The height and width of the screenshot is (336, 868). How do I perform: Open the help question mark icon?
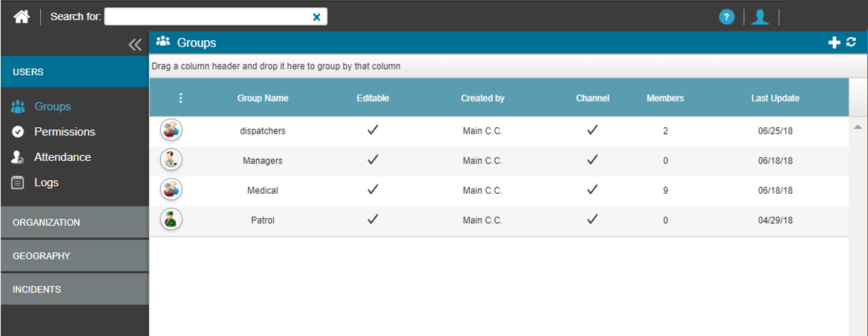point(726,17)
